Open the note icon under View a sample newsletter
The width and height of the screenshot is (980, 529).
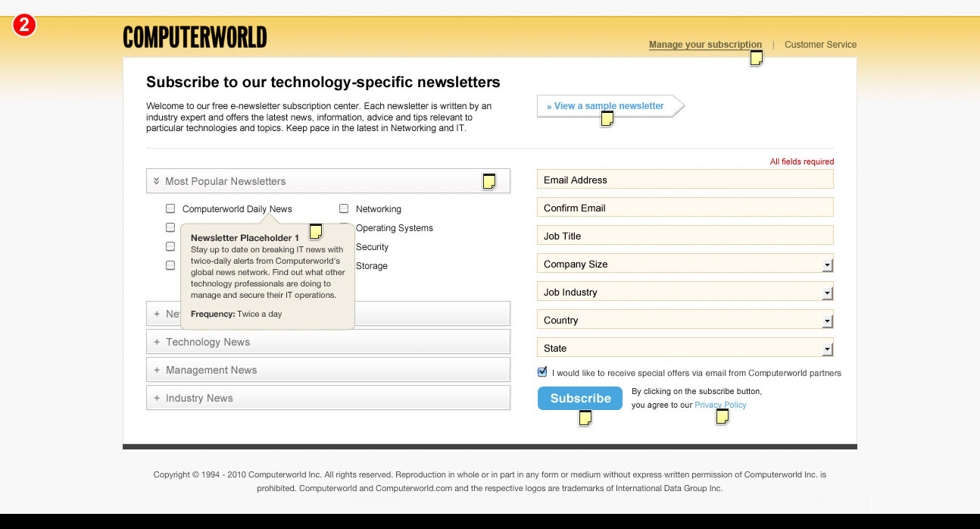(607, 119)
